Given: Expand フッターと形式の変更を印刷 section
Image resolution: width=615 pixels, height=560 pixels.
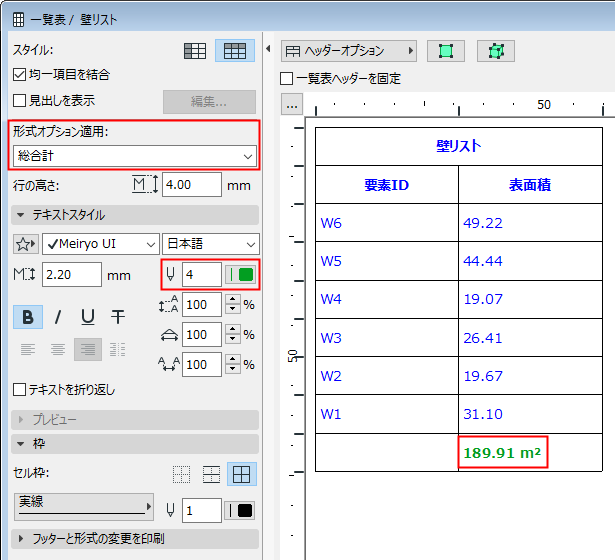Looking at the screenshot, I should pos(135,539).
